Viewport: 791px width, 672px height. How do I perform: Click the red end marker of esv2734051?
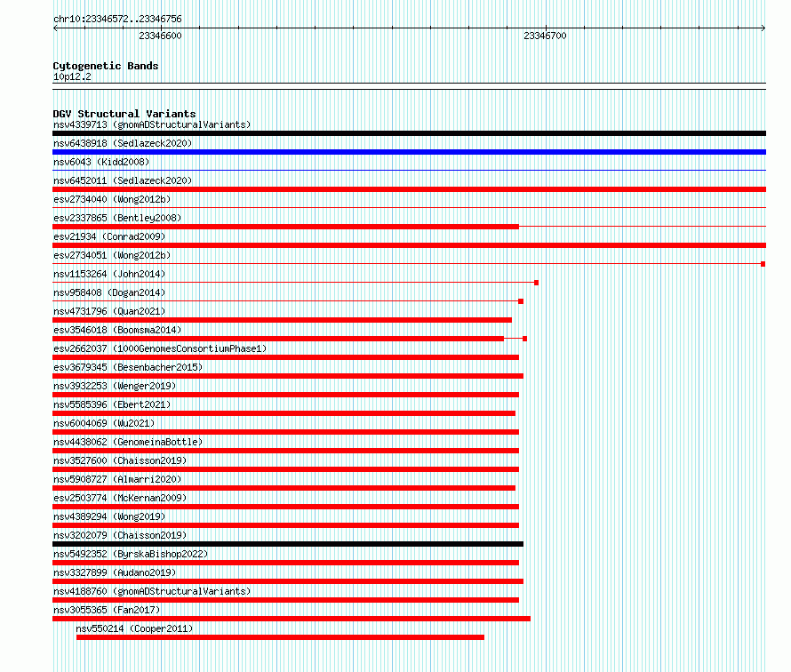point(763,264)
